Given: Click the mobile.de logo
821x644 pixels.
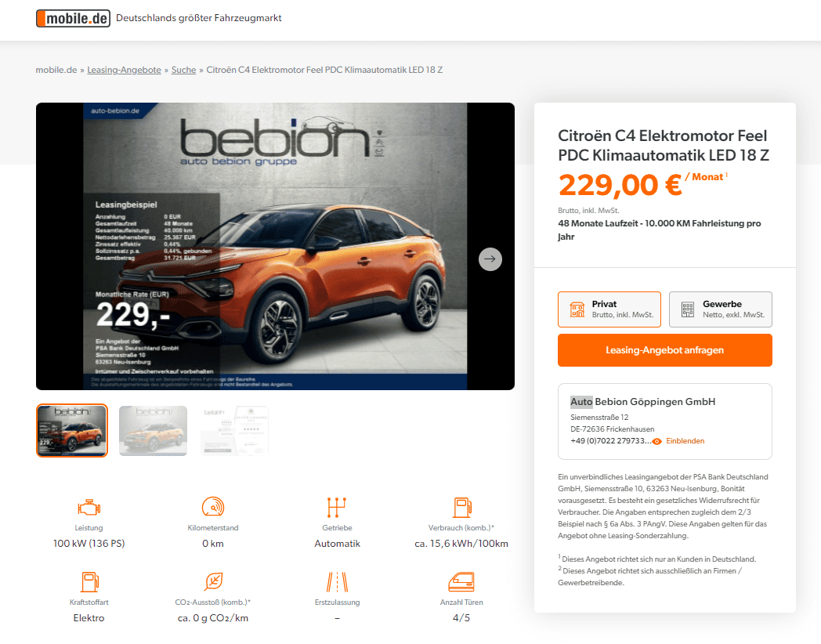Looking at the screenshot, I should point(73,18).
